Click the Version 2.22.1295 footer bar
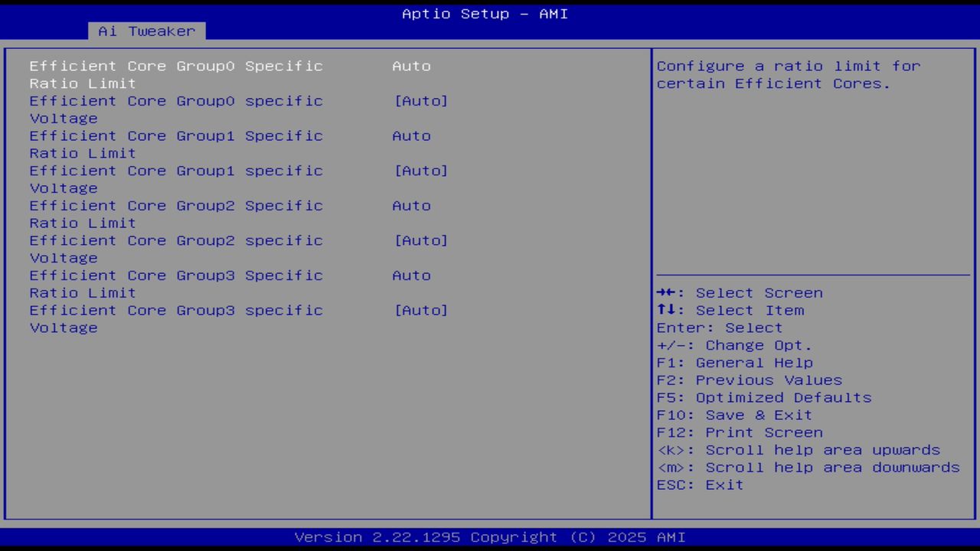 (488, 536)
